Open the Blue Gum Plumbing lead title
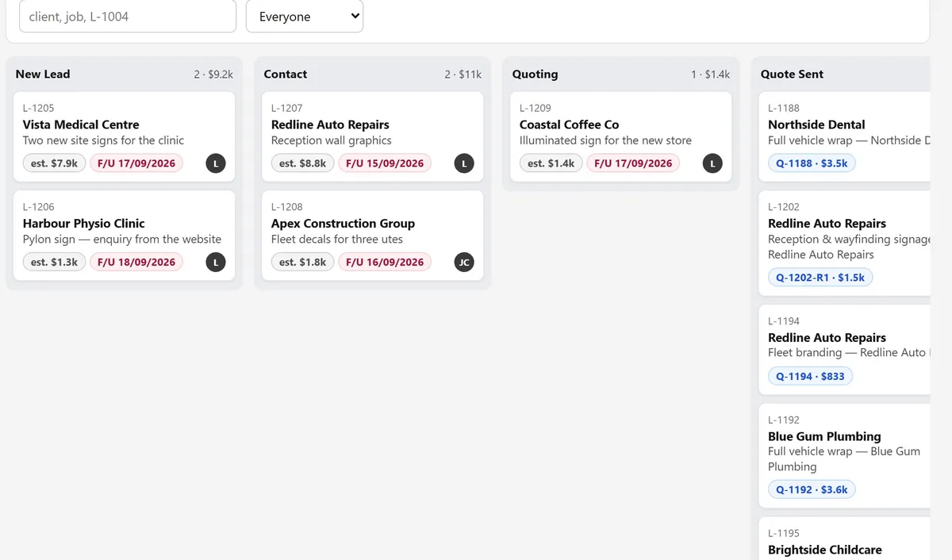Screen dimensions: 952x560 (824, 436)
